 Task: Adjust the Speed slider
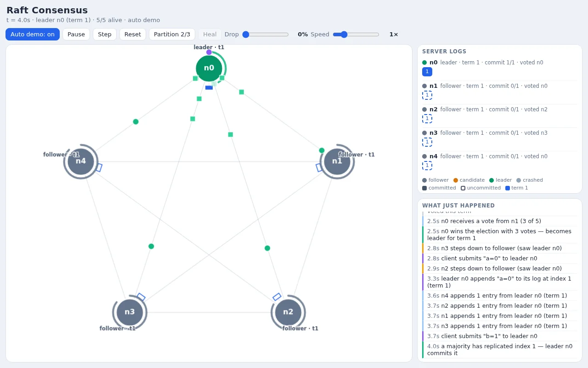tap(356, 34)
